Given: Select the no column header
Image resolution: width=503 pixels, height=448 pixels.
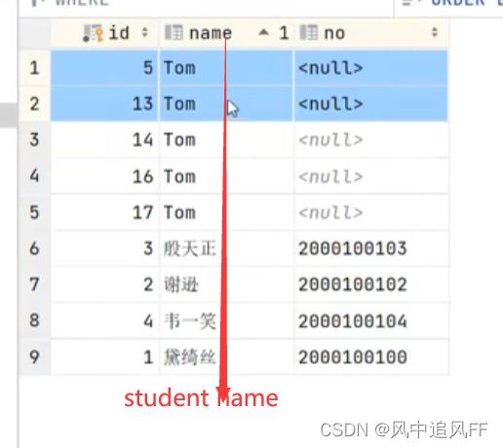Looking at the screenshot, I should tap(370, 33).
